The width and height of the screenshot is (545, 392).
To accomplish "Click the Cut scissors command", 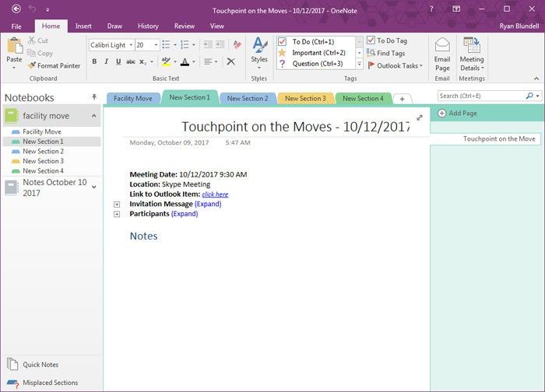I will [x=38, y=40].
